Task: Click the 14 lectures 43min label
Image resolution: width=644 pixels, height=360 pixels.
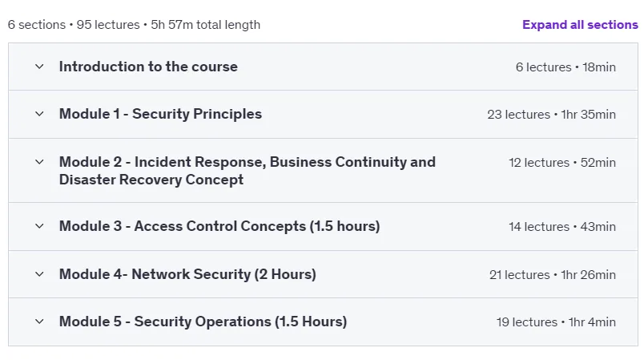Action: click(x=562, y=226)
